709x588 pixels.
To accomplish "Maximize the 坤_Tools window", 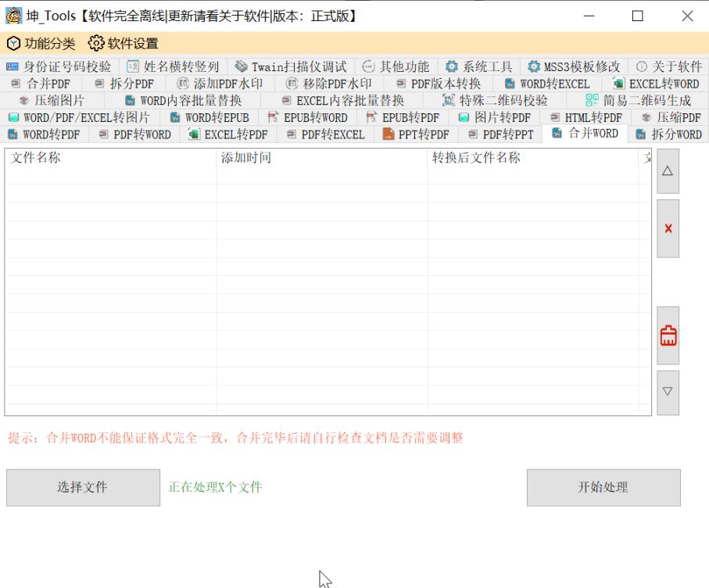I will pos(638,16).
